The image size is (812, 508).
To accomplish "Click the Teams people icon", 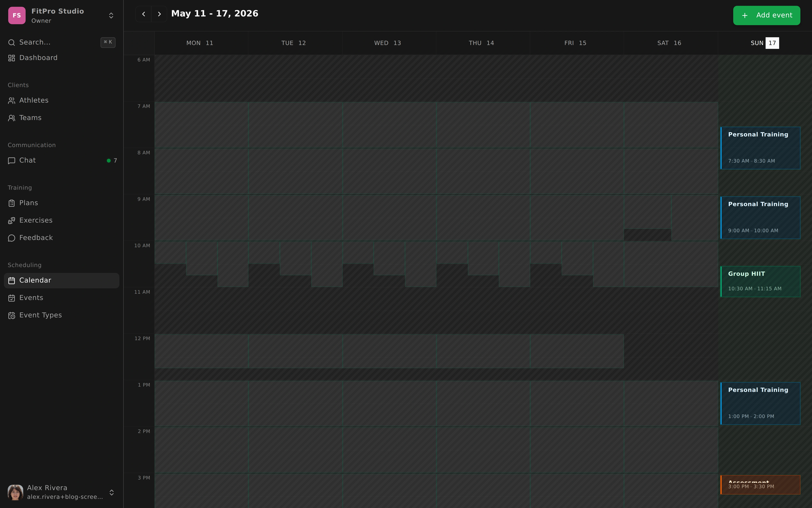I will [11, 118].
